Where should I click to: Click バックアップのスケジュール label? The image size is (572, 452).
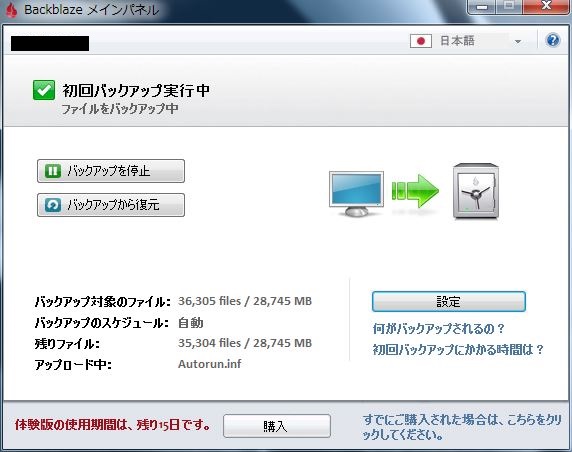[x=101, y=323]
